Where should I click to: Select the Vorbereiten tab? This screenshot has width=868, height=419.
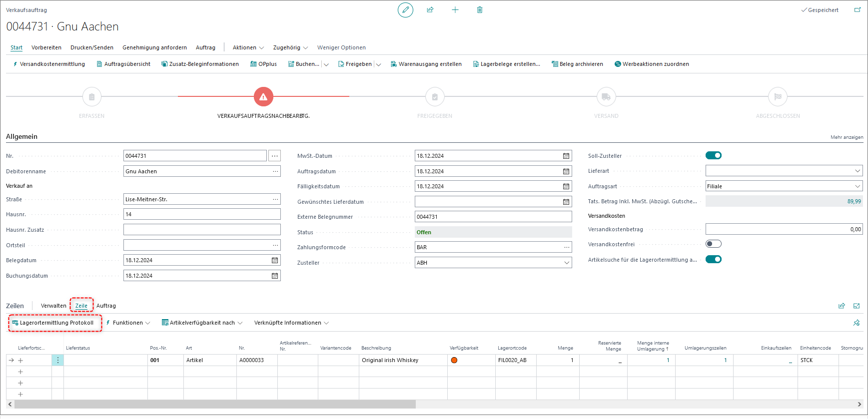tap(46, 47)
